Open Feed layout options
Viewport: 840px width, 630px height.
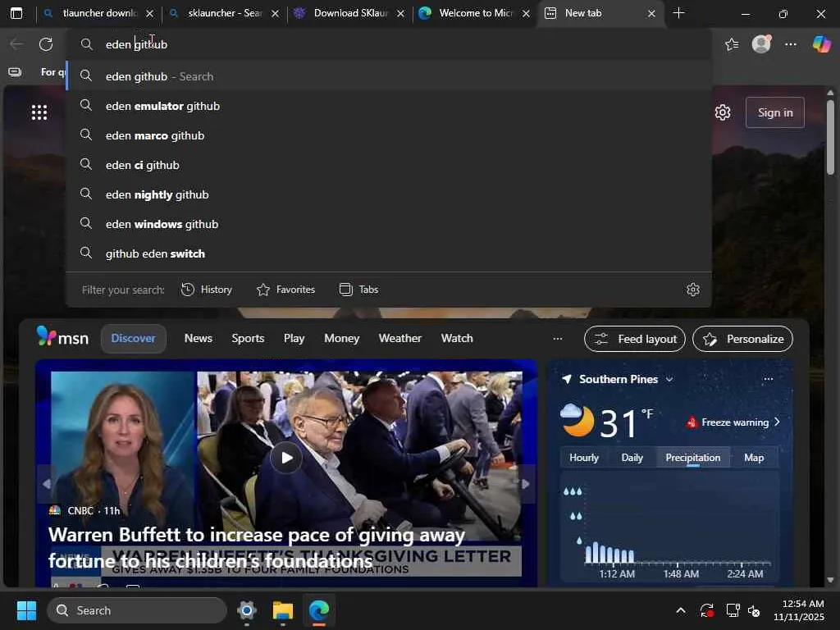tap(635, 339)
